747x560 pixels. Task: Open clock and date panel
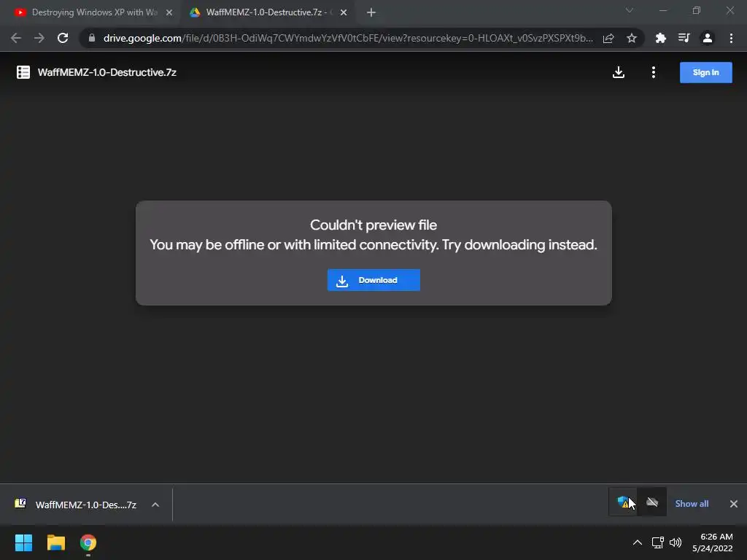coord(712,542)
